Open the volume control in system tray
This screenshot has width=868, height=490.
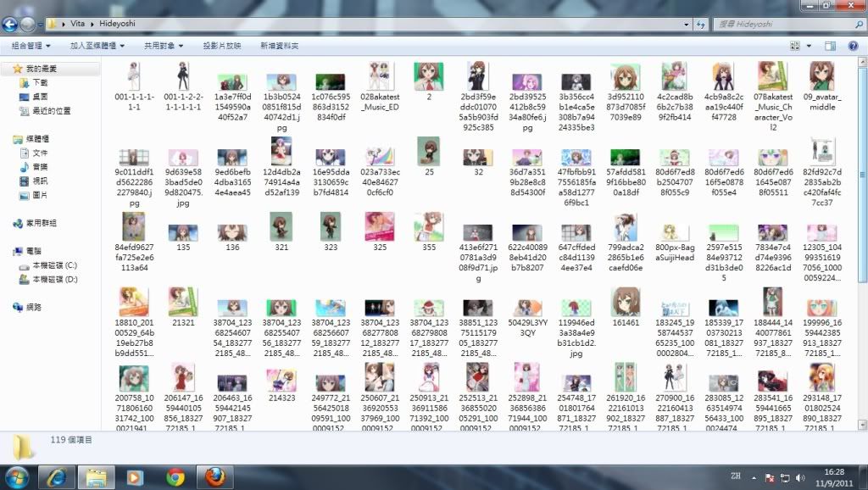pyautogui.click(x=800, y=477)
